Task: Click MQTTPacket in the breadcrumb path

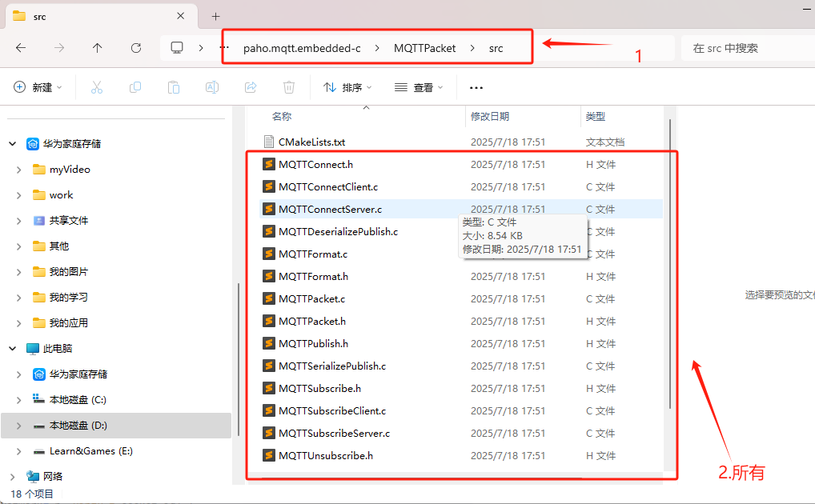Action: point(424,48)
